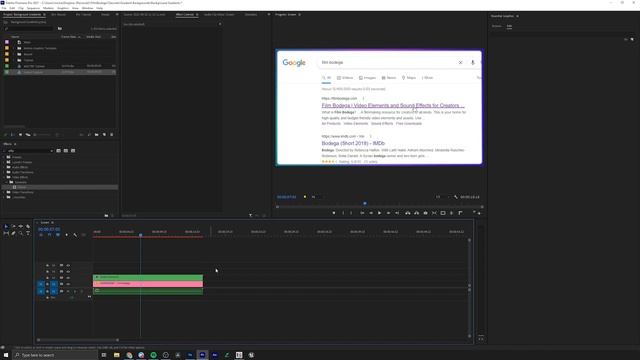Expand the Presets folder in Effects
This screenshot has height=360, width=640.
point(4,157)
